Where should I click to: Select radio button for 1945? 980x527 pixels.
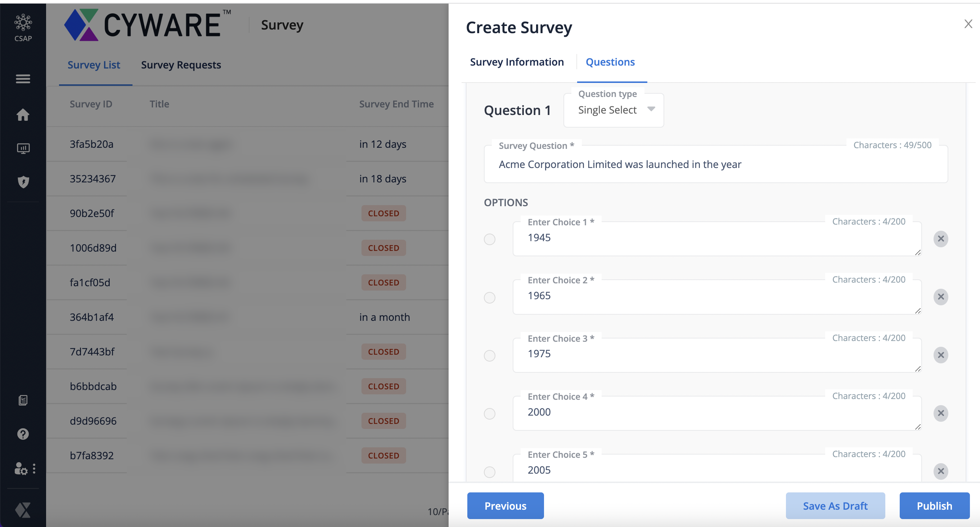click(490, 239)
